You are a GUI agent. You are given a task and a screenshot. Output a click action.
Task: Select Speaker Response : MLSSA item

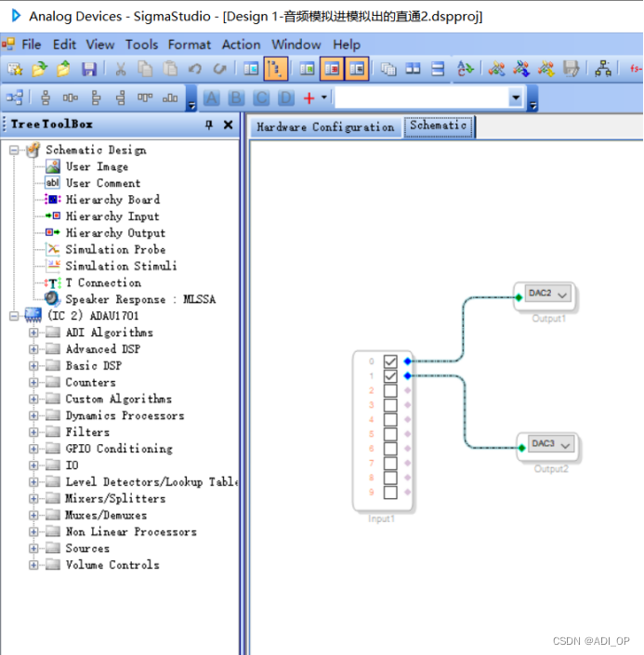point(140,299)
